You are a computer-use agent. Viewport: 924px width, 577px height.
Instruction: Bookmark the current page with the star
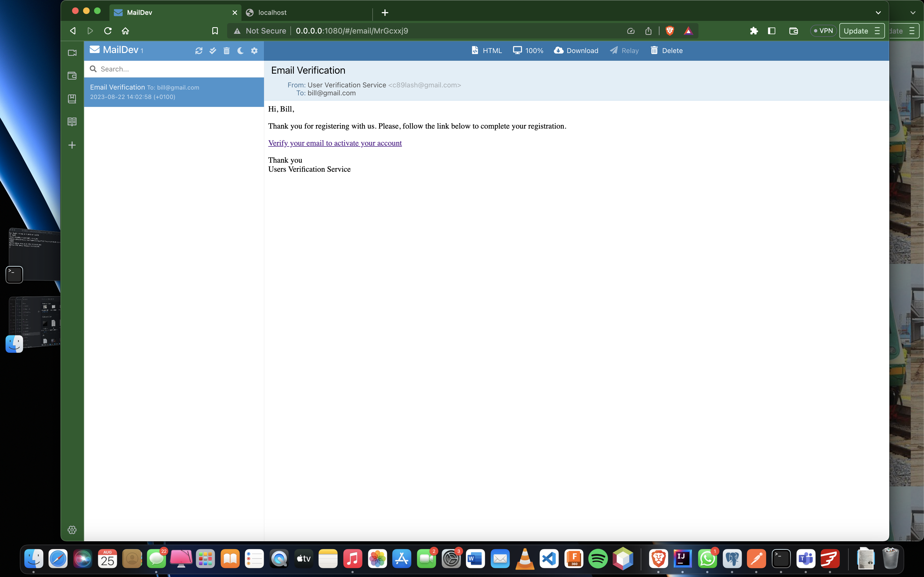point(215,31)
